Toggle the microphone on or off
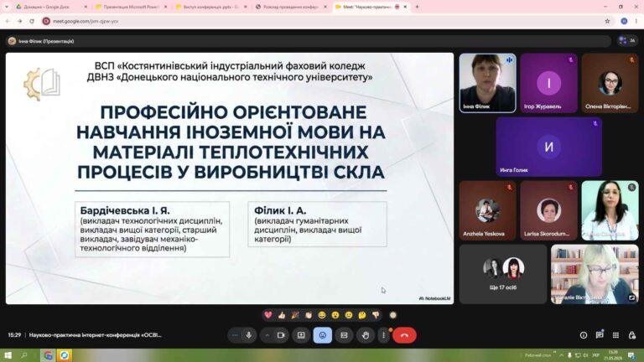Screen dimensions: 644x362 249,335
